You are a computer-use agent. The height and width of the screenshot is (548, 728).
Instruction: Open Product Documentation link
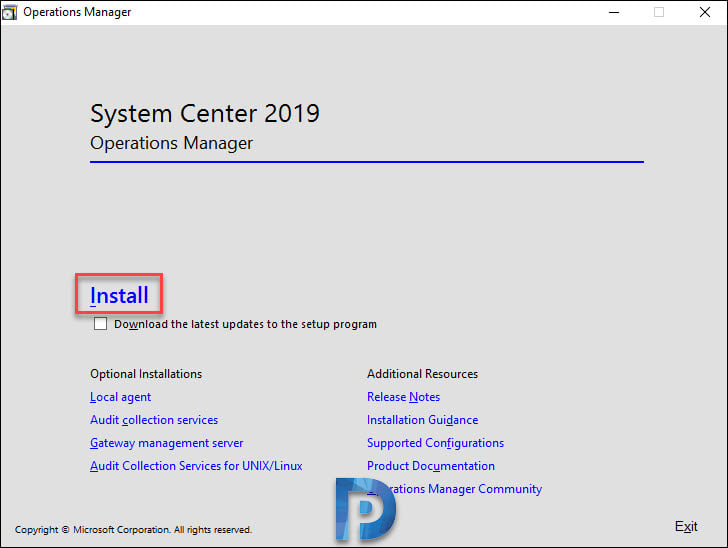coord(431,466)
